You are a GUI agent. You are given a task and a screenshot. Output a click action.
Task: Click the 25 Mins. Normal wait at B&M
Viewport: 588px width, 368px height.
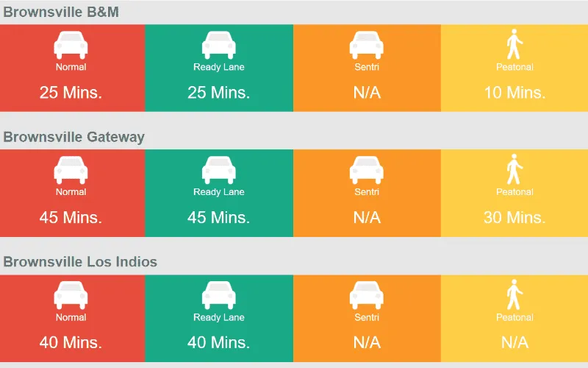pyautogui.click(x=71, y=93)
